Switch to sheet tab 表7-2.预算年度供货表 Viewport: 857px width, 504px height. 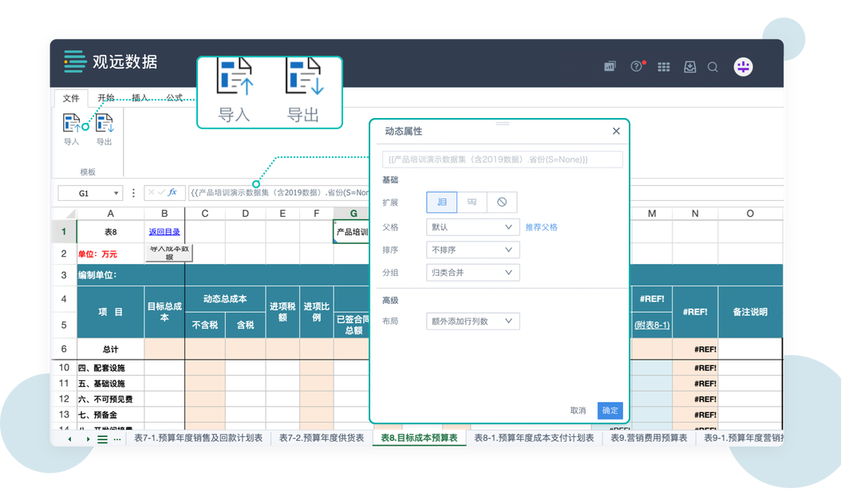tap(322, 439)
